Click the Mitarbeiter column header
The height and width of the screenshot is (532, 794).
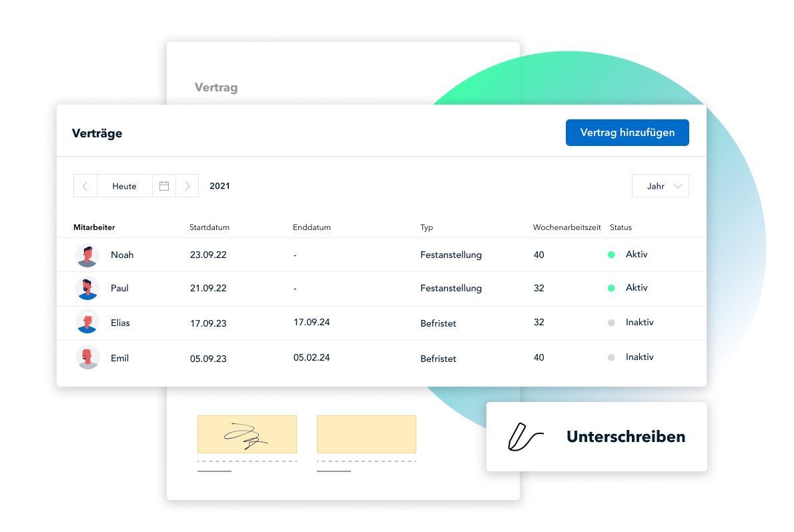click(x=94, y=227)
